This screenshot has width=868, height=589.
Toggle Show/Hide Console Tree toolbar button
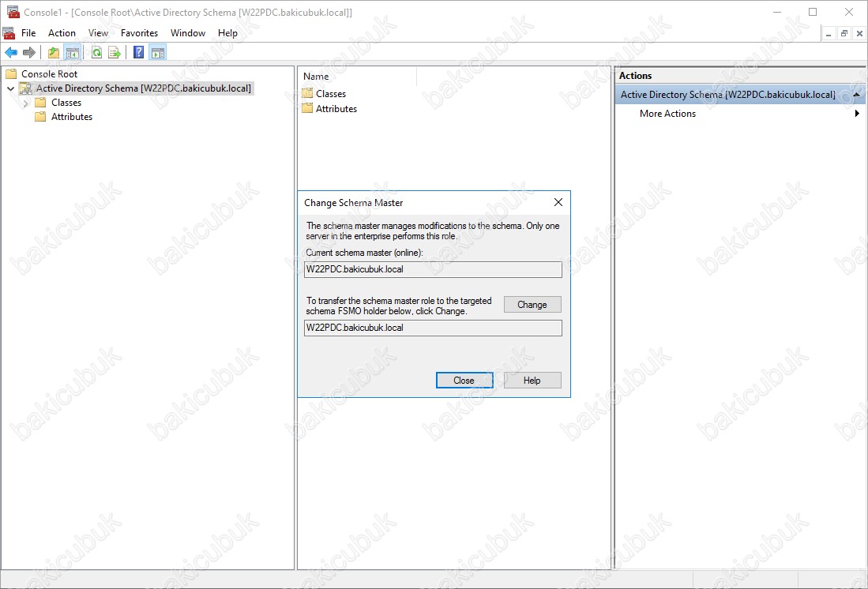(72, 53)
